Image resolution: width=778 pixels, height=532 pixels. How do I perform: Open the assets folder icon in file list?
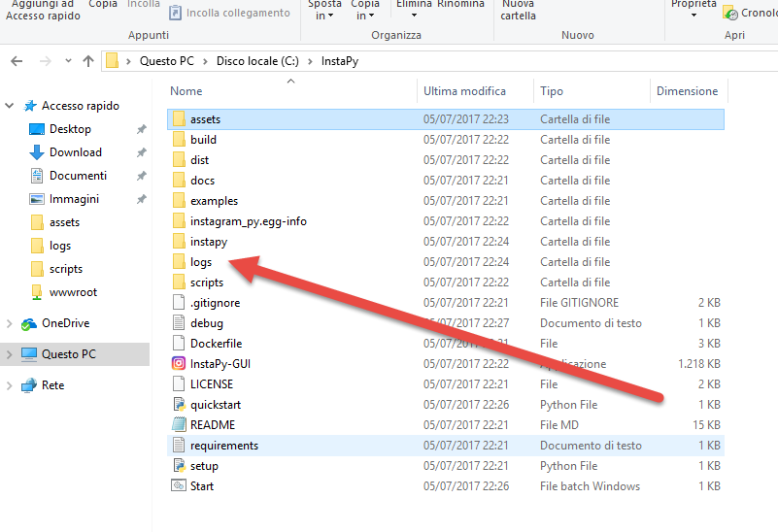pos(179,119)
